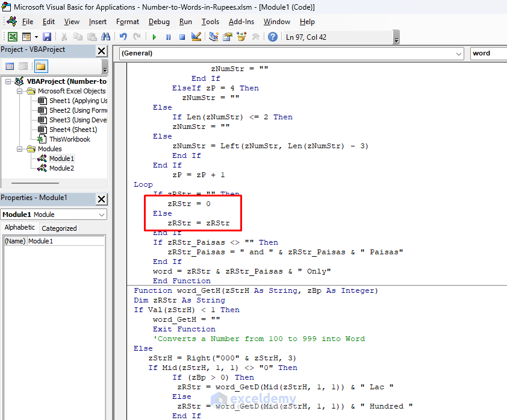Screen dimensions: 507x420
Task: Switch to the Alphabetic properties tab
Action: click(x=19, y=227)
